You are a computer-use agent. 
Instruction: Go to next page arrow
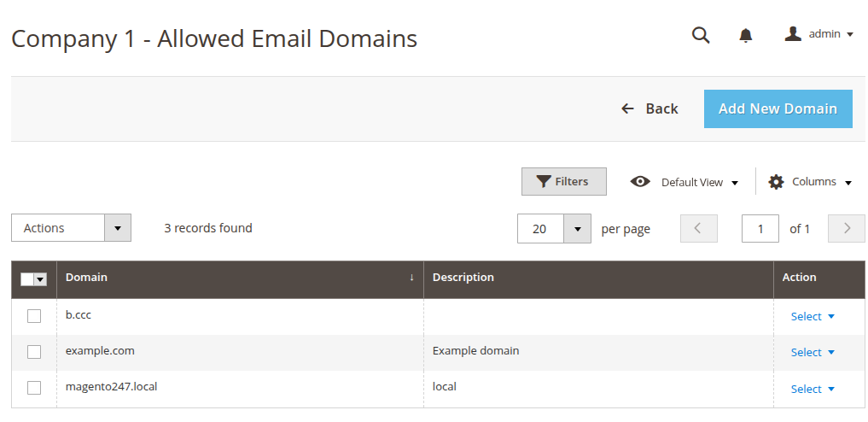847,228
